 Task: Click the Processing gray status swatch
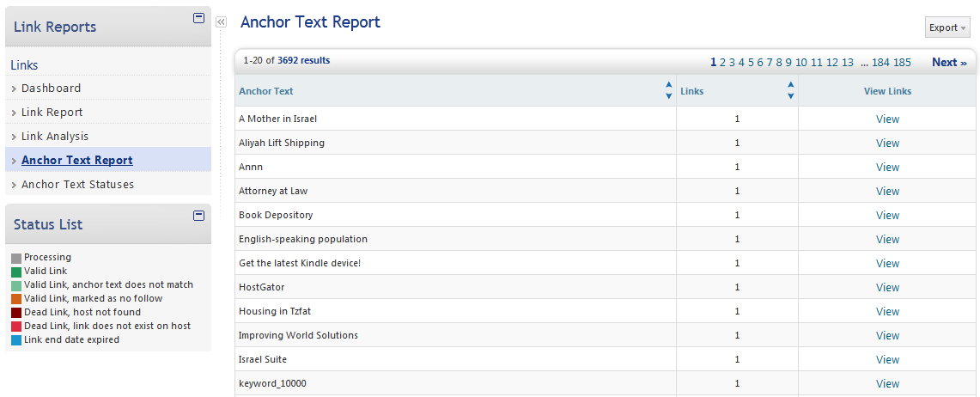tap(16, 258)
